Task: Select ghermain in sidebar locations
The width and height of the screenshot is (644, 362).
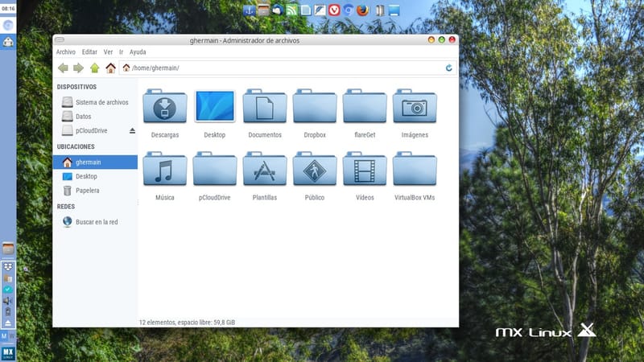Action: pyautogui.click(x=95, y=162)
